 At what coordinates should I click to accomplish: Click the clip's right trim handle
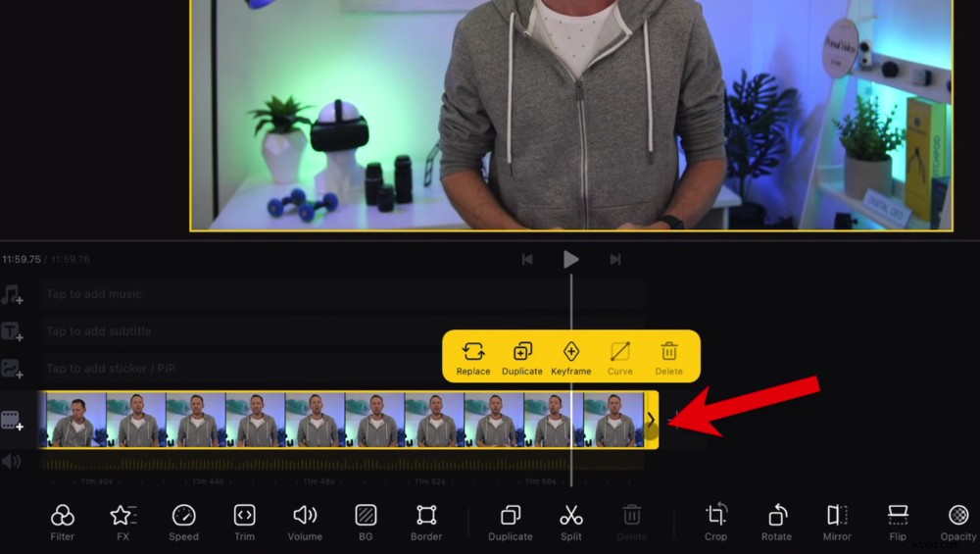(x=651, y=420)
